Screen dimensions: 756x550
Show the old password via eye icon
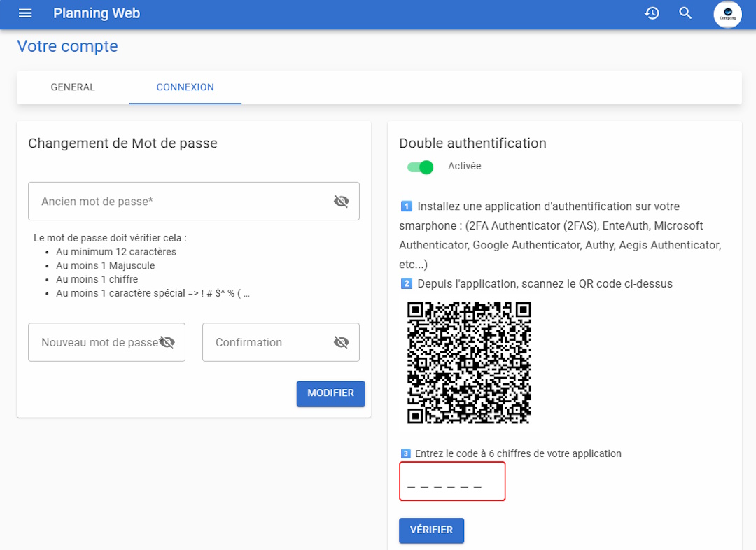(x=342, y=201)
